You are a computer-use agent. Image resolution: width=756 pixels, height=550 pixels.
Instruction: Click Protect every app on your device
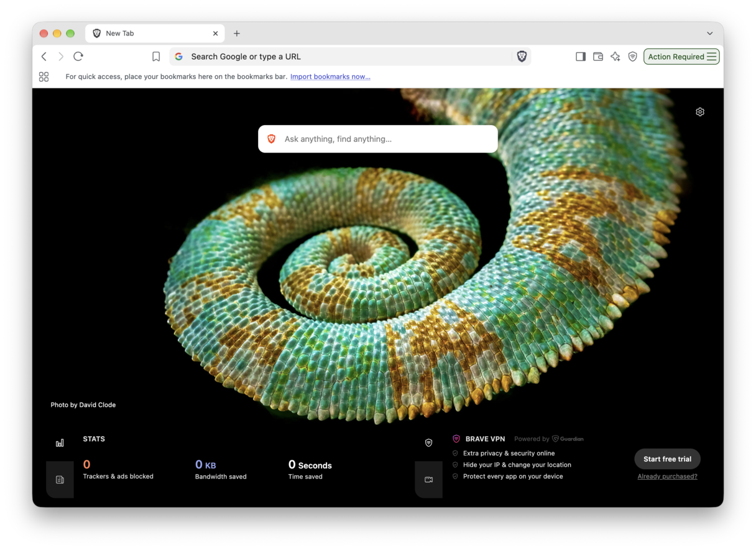click(513, 477)
